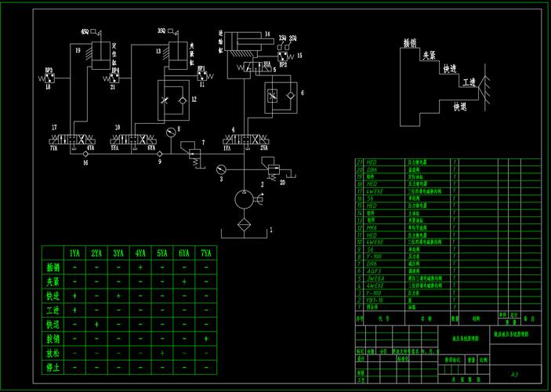Click the 1YA column header in table
Viewport: 551px width, 392px height.
point(74,253)
